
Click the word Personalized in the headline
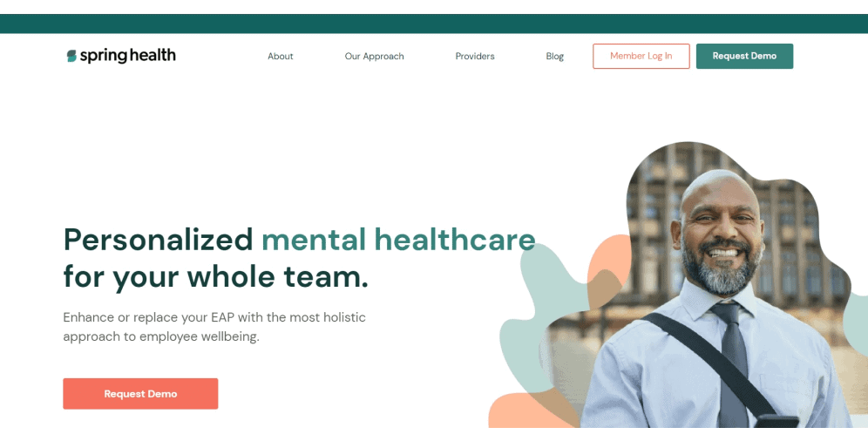tap(159, 240)
